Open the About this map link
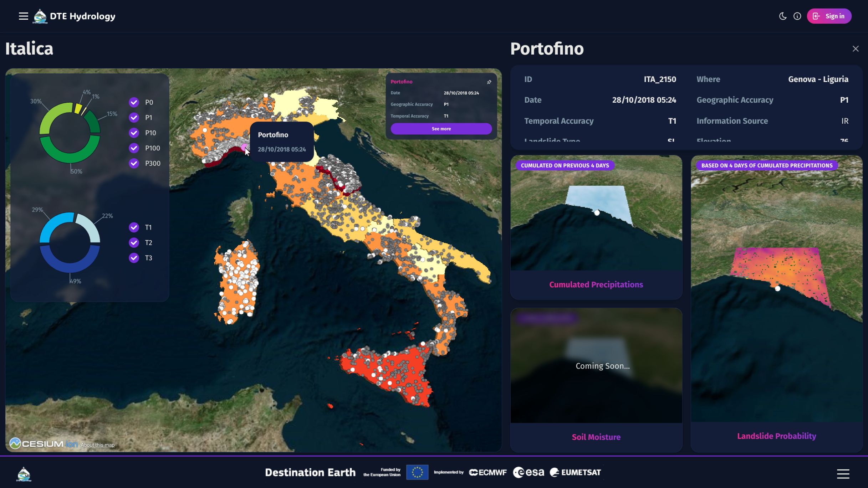 [97, 445]
